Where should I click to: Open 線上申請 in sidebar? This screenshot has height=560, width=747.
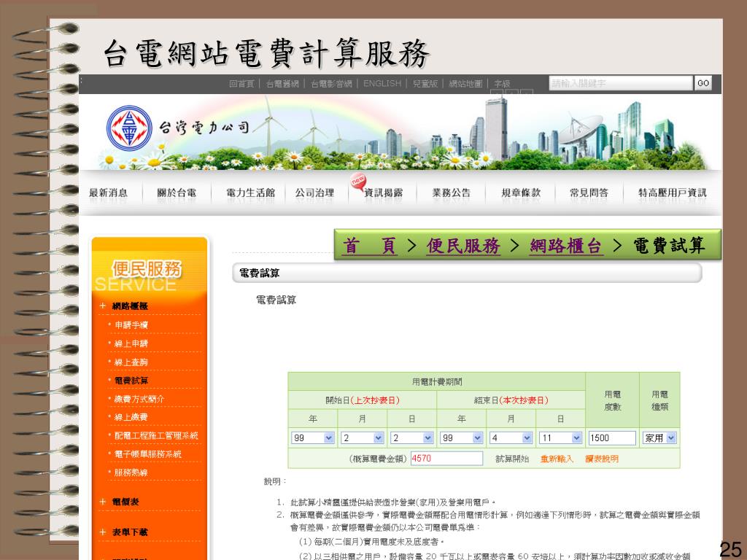click(x=131, y=344)
